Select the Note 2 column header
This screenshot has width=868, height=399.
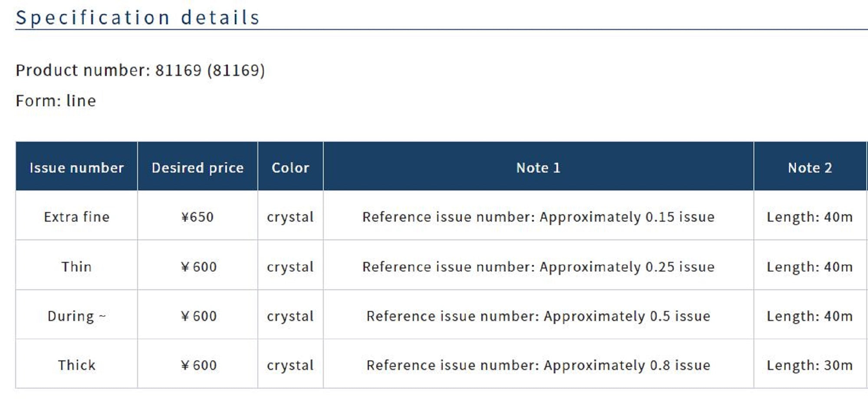pos(810,168)
